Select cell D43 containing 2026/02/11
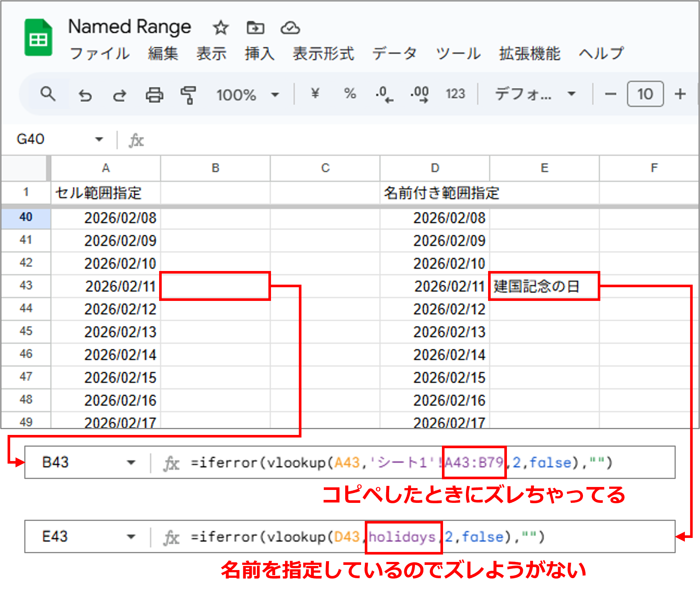 [x=436, y=286]
